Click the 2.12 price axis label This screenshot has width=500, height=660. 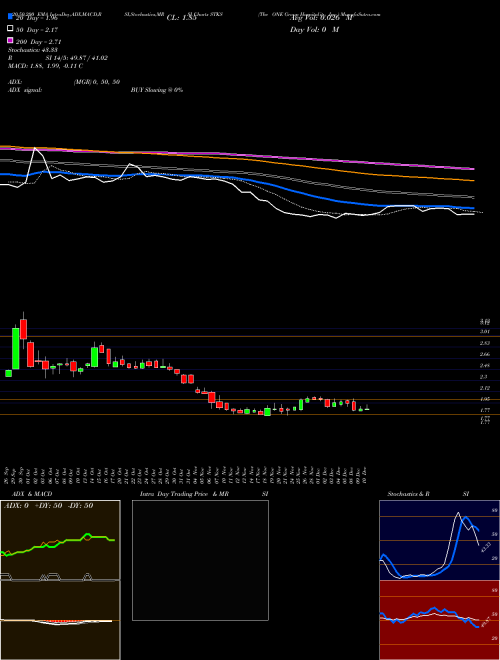pos(484,388)
